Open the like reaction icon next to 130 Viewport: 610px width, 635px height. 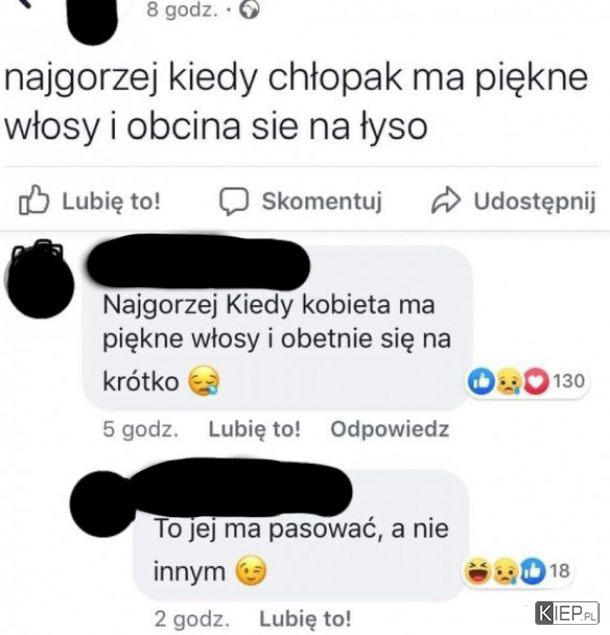point(481,381)
